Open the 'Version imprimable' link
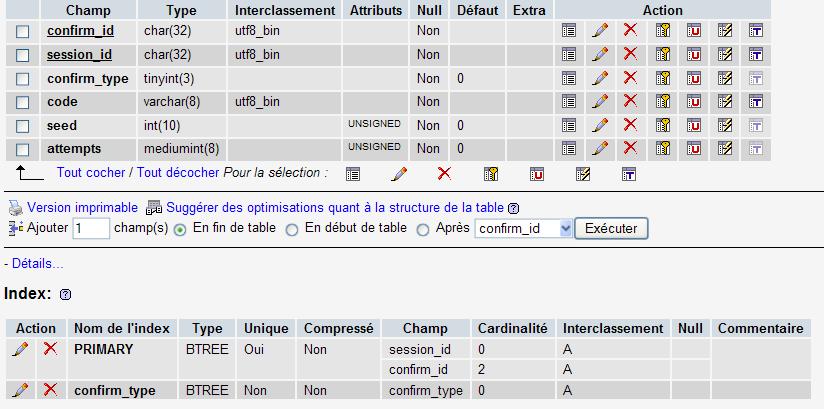This screenshot has height=409, width=824. [83, 208]
